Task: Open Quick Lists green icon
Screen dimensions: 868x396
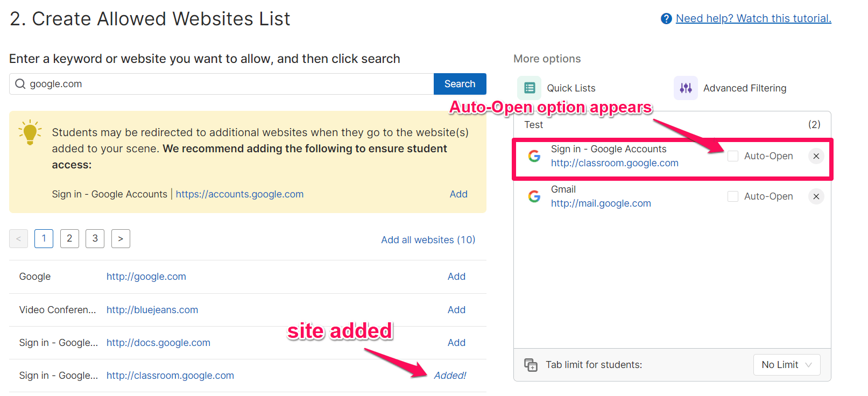Action: coord(530,88)
